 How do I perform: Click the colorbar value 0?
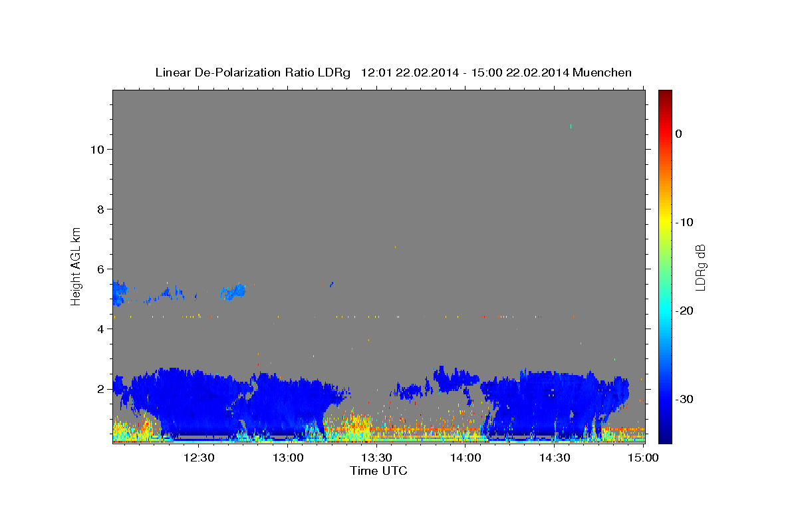click(x=679, y=134)
